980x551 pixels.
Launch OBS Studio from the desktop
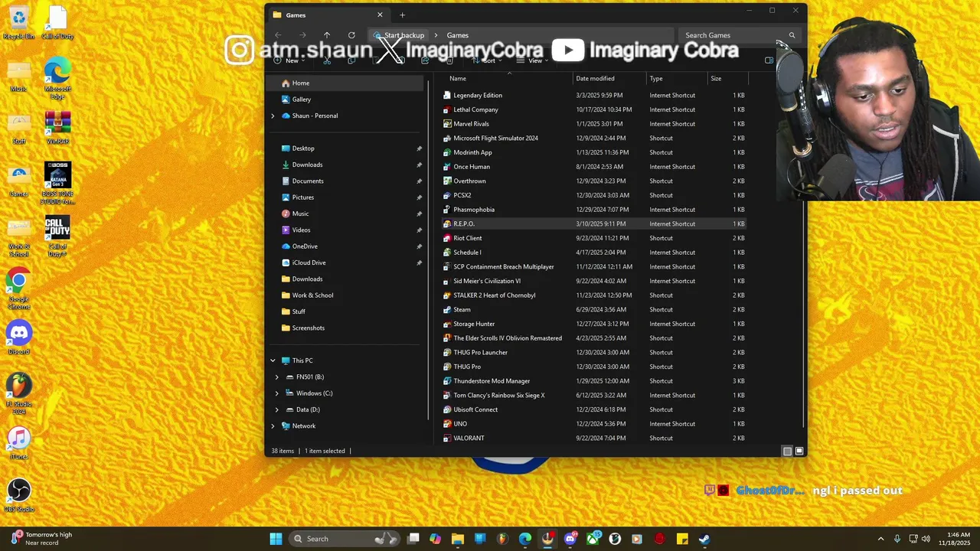pyautogui.click(x=19, y=495)
